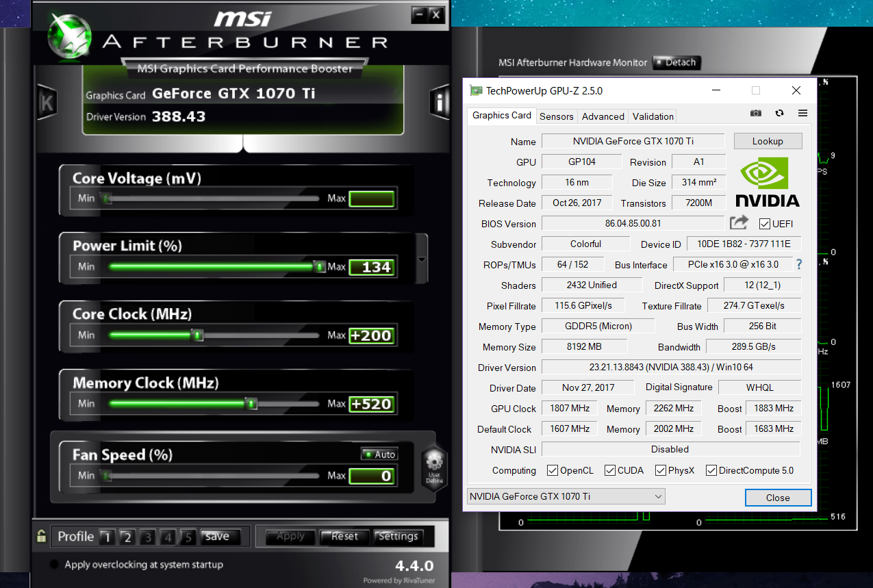Click the Power Limit value box 134
The image size is (873, 588).
point(372,267)
